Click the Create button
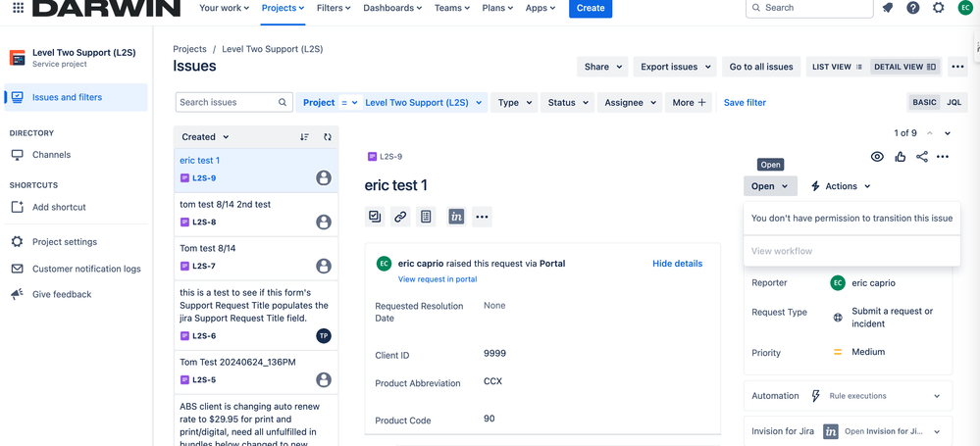This screenshot has height=446, width=980. click(x=591, y=8)
